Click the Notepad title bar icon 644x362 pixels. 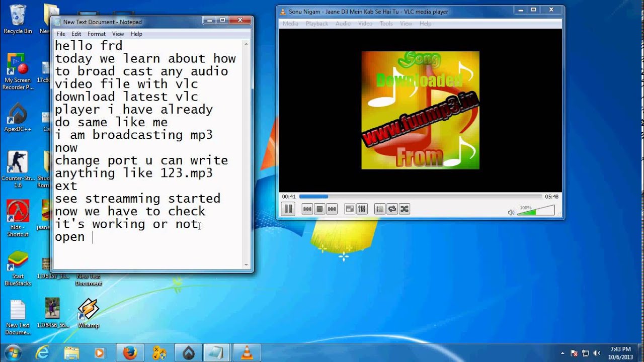click(57, 22)
